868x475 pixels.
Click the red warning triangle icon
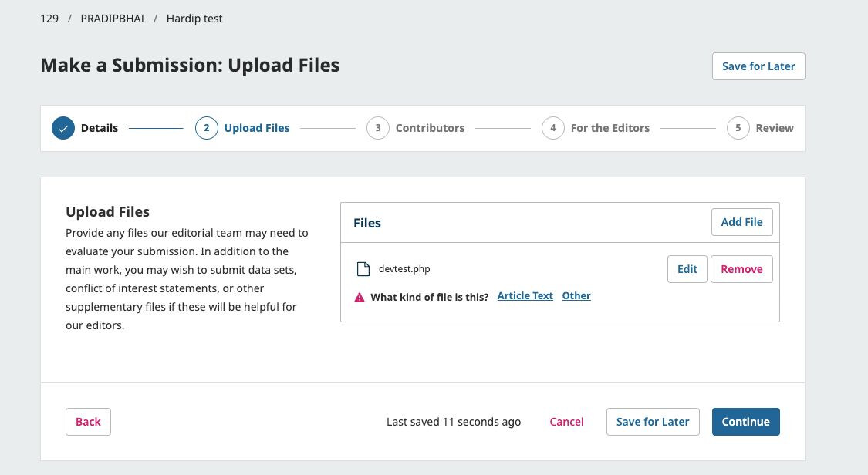point(360,297)
